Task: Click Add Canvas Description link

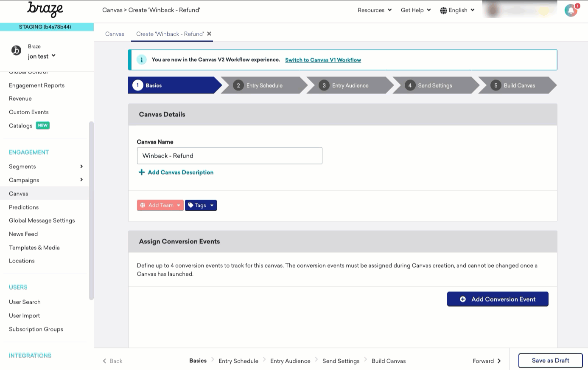Action: click(x=181, y=172)
